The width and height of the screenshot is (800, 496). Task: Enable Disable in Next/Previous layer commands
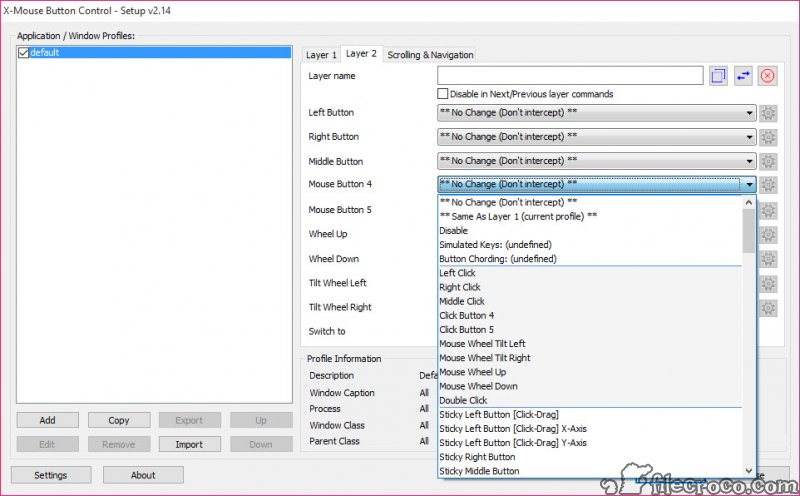(442, 94)
